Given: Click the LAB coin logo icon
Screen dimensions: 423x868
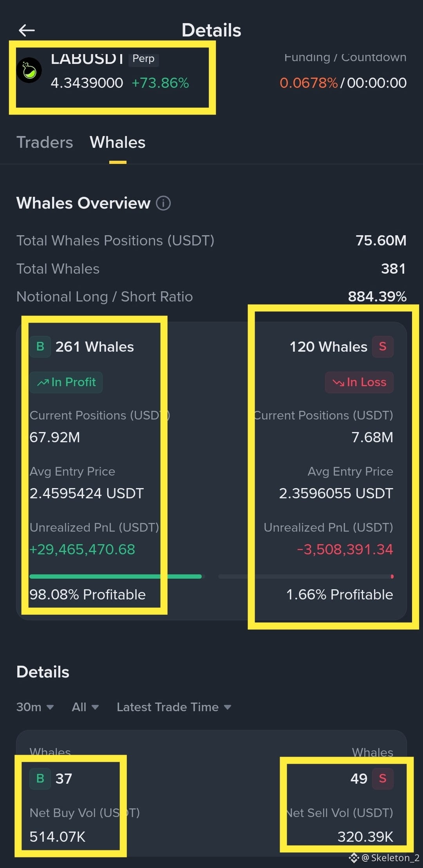Looking at the screenshot, I should click(x=29, y=70).
